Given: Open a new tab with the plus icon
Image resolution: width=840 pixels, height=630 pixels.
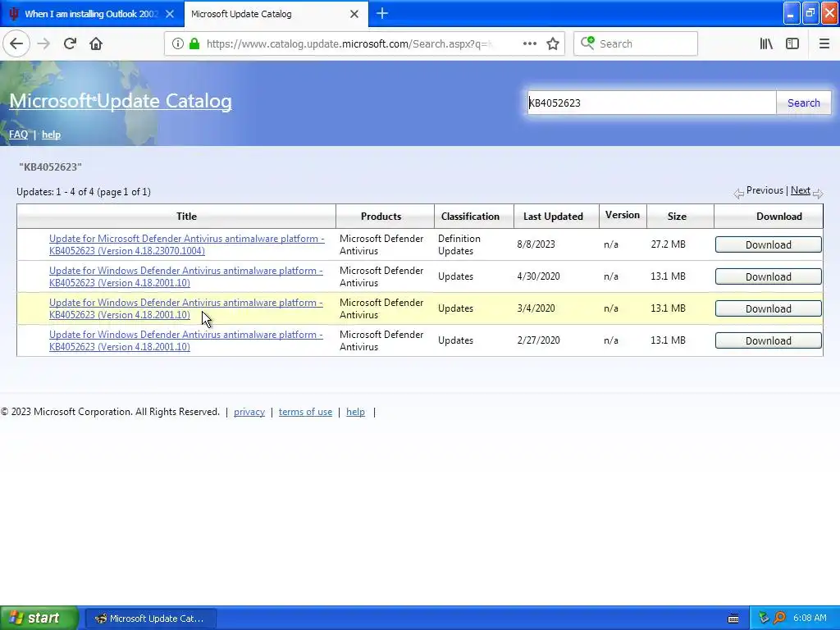Looking at the screenshot, I should [x=382, y=13].
